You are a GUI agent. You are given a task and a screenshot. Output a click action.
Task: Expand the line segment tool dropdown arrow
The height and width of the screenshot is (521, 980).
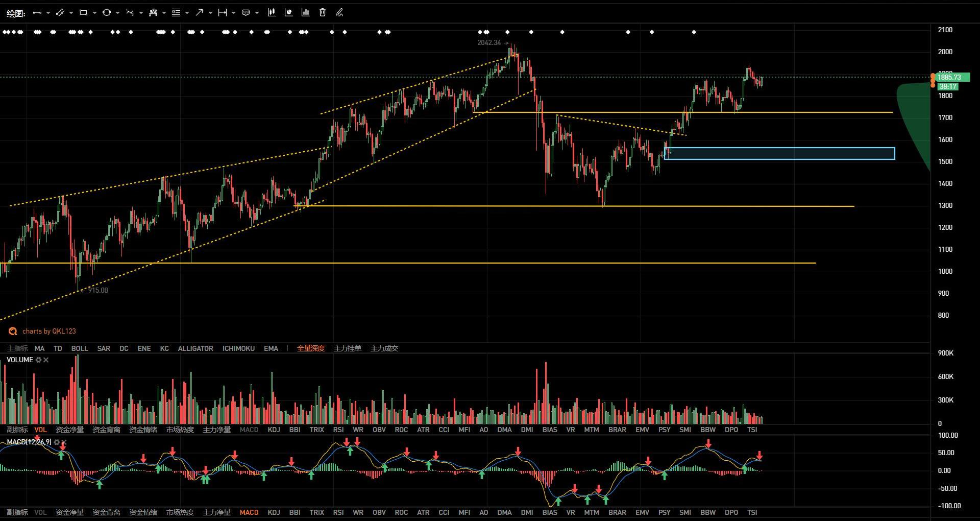[48, 13]
